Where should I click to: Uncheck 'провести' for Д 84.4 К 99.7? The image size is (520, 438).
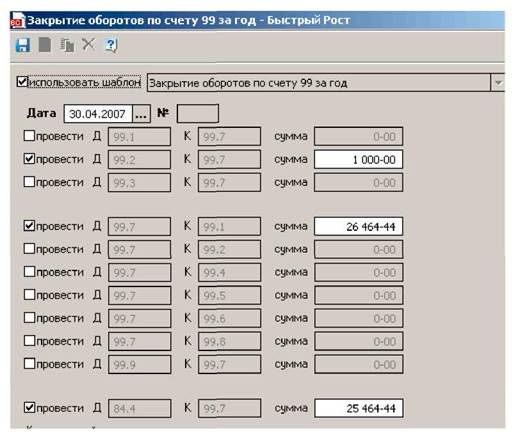click(29, 407)
